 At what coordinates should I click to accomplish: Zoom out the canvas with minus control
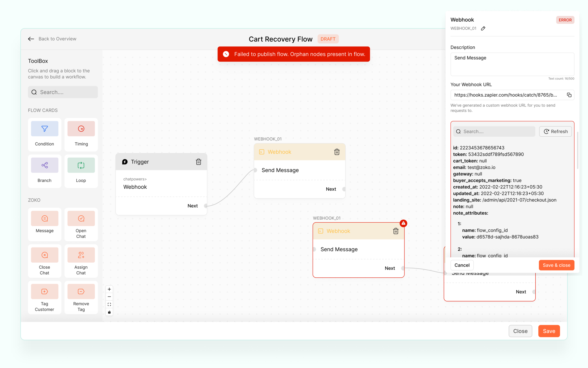click(x=109, y=297)
